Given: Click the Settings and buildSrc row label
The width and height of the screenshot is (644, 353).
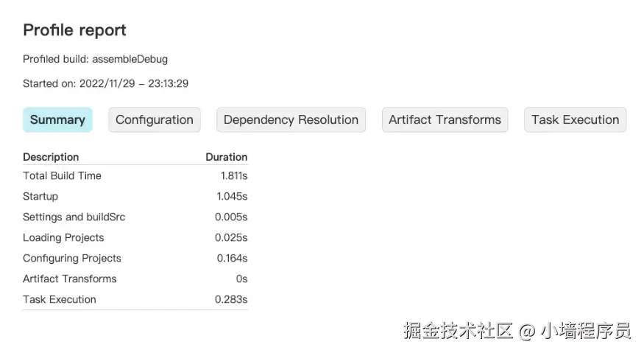Looking at the screenshot, I should (74, 217).
